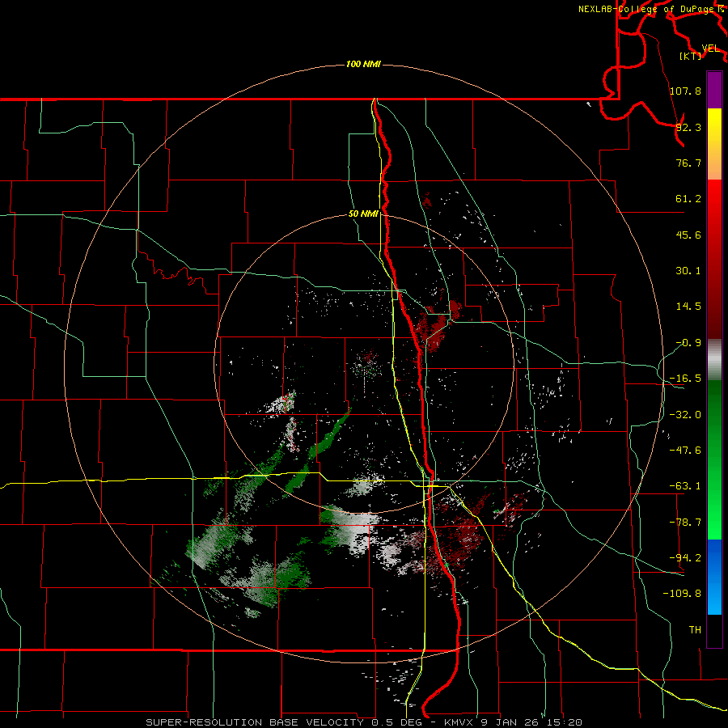The width and height of the screenshot is (728, 728).
Task: Select the 14.5 velocity scale value
Action: pos(688,307)
